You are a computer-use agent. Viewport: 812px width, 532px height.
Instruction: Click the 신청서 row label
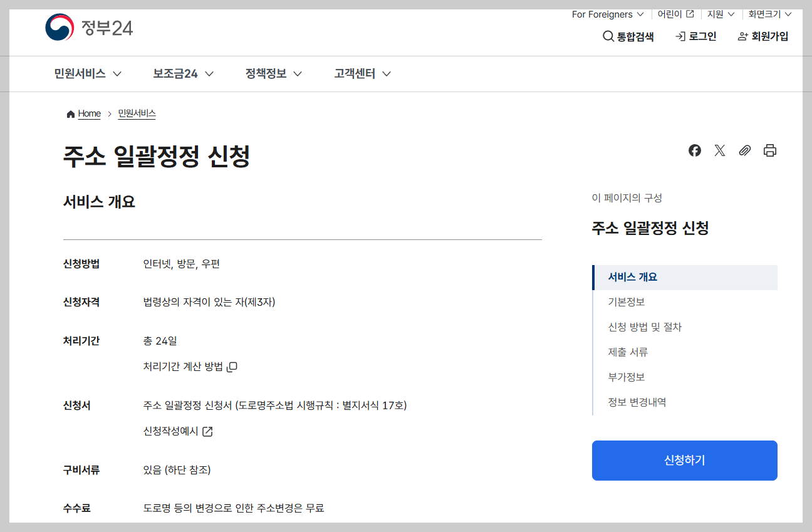click(x=77, y=405)
